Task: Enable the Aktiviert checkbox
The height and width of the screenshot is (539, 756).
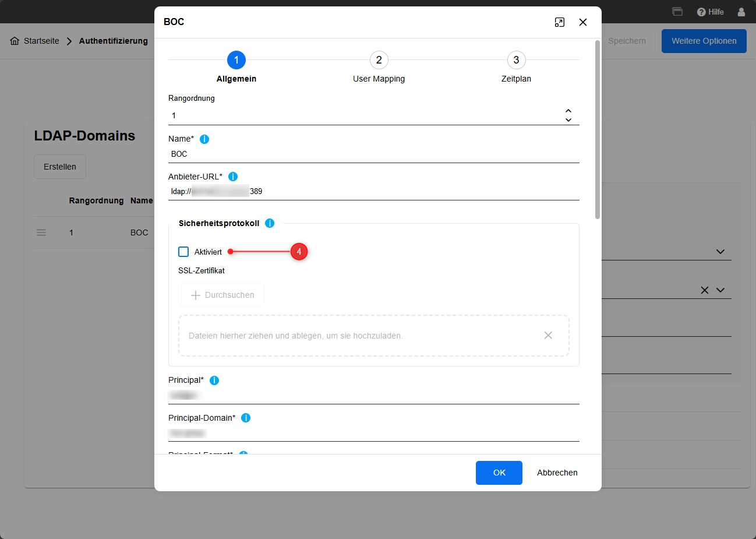Action: click(183, 252)
